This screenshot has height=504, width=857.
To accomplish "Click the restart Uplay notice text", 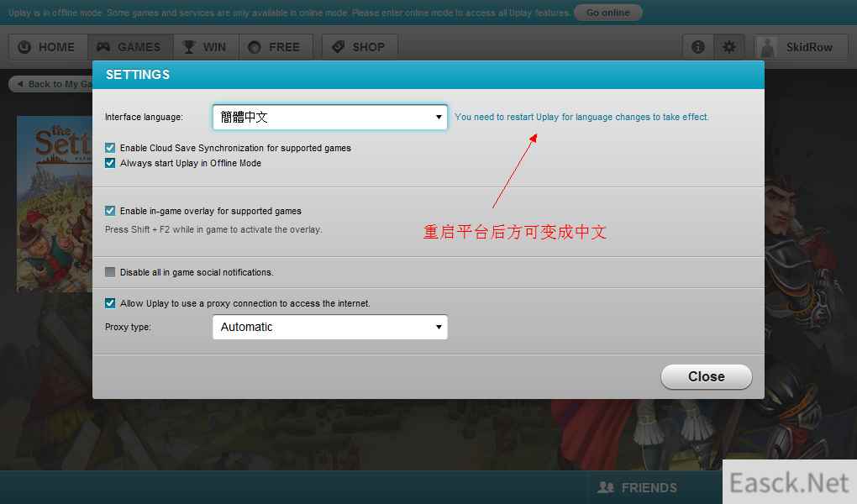I will coord(581,117).
